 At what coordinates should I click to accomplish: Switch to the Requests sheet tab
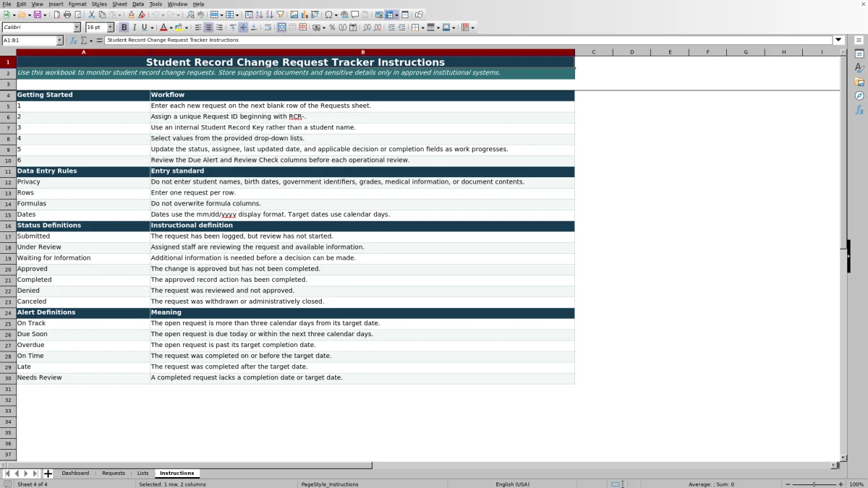(x=114, y=474)
